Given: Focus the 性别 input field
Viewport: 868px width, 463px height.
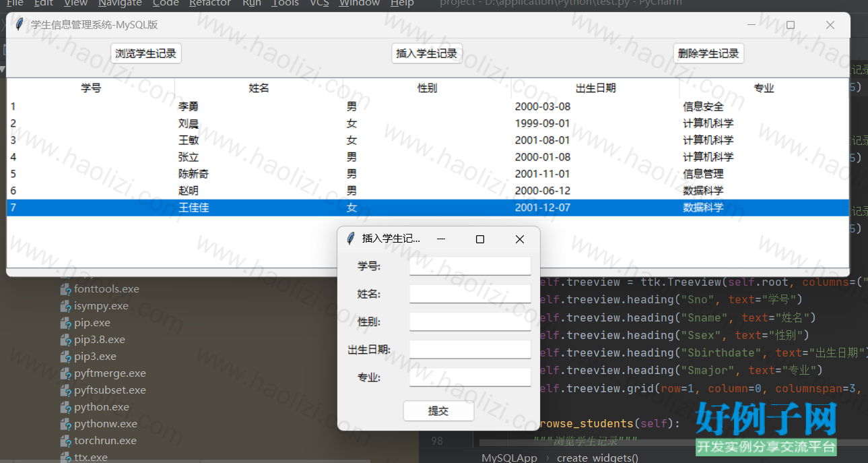Looking at the screenshot, I should point(470,322).
